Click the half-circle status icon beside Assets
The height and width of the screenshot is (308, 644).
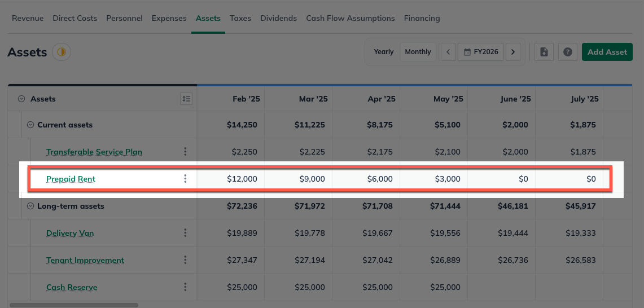coord(61,52)
